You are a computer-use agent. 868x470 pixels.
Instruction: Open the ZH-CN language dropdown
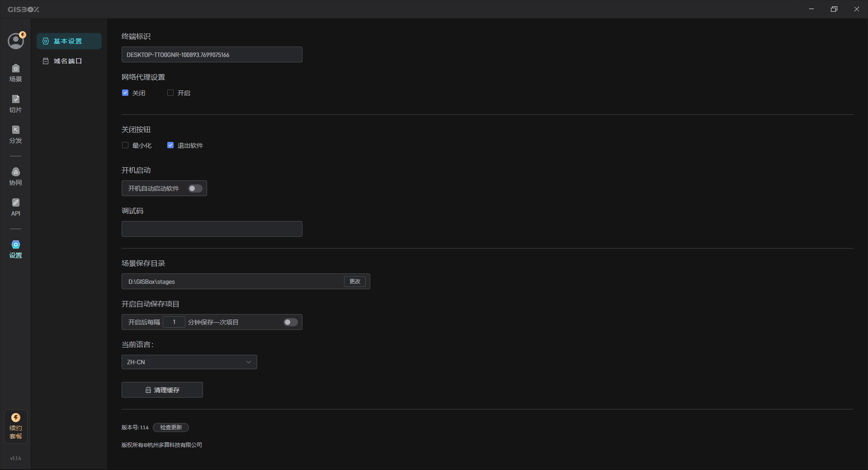189,362
